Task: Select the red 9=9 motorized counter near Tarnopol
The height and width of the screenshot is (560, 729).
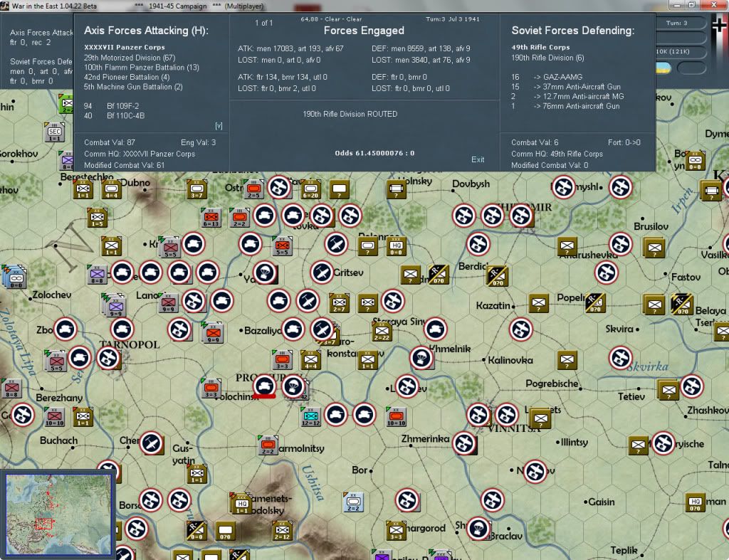Action: [214, 333]
